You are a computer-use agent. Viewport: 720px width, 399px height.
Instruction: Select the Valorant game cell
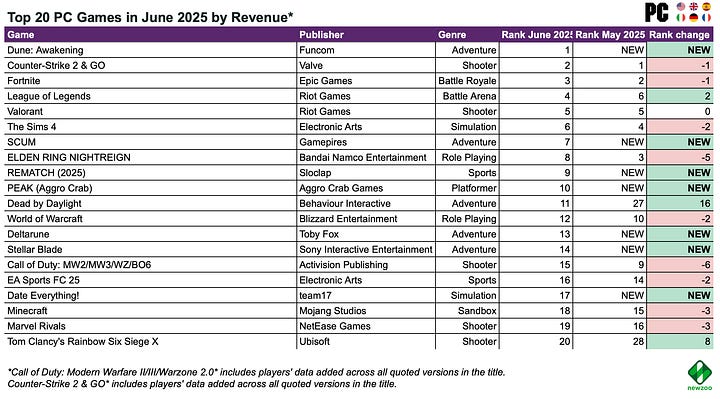(151, 112)
